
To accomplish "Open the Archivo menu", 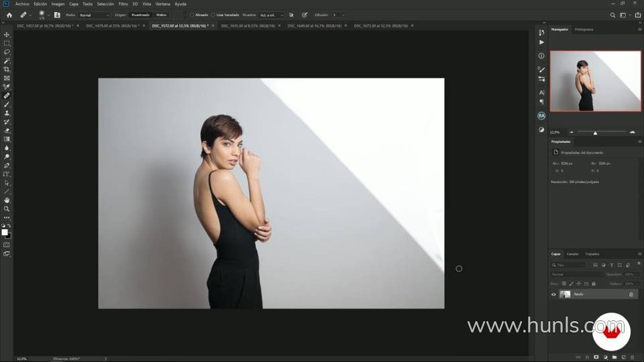I will pyautogui.click(x=22, y=4).
